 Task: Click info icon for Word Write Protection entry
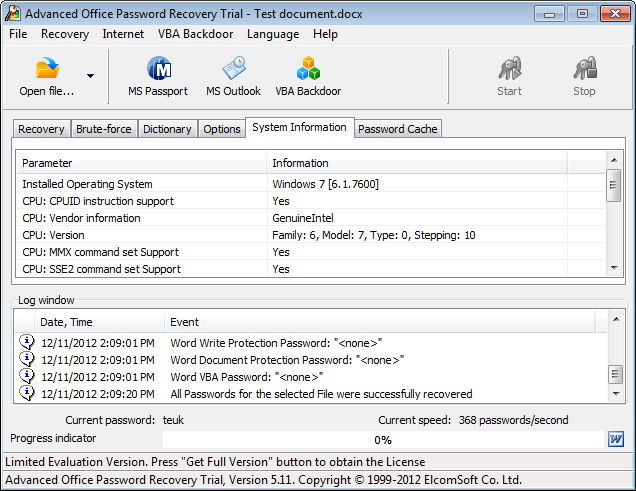click(x=27, y=342)
